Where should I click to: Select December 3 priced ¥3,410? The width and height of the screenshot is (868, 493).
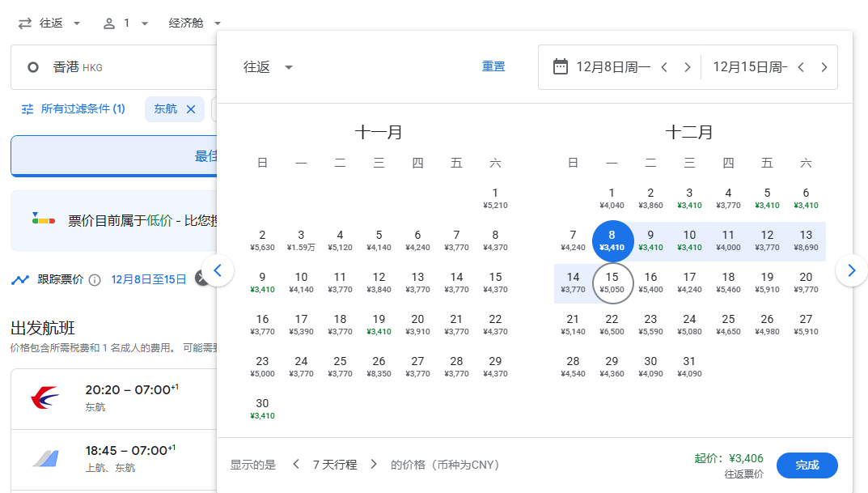[x=689, y=198]
